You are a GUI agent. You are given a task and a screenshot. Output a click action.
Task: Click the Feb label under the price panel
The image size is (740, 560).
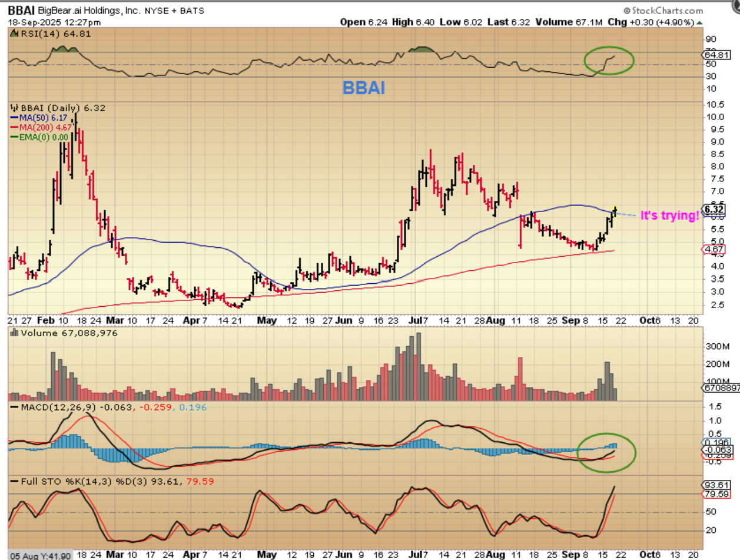tap(45, 321)
